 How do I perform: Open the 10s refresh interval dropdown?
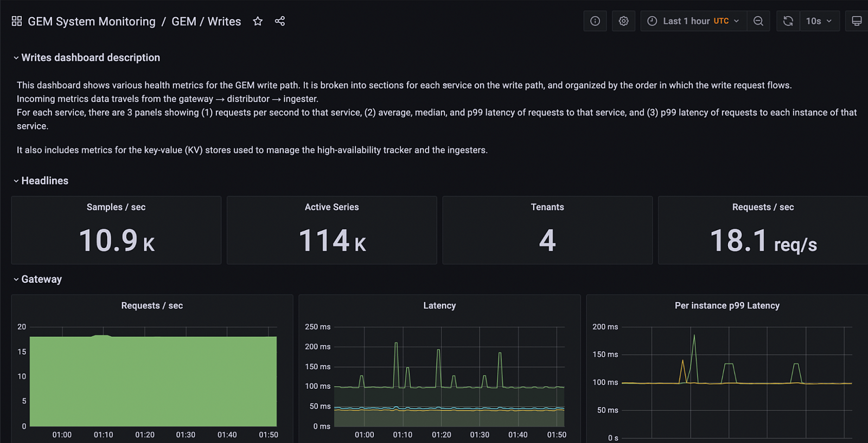pyautogui.click(x=819, y=21)
